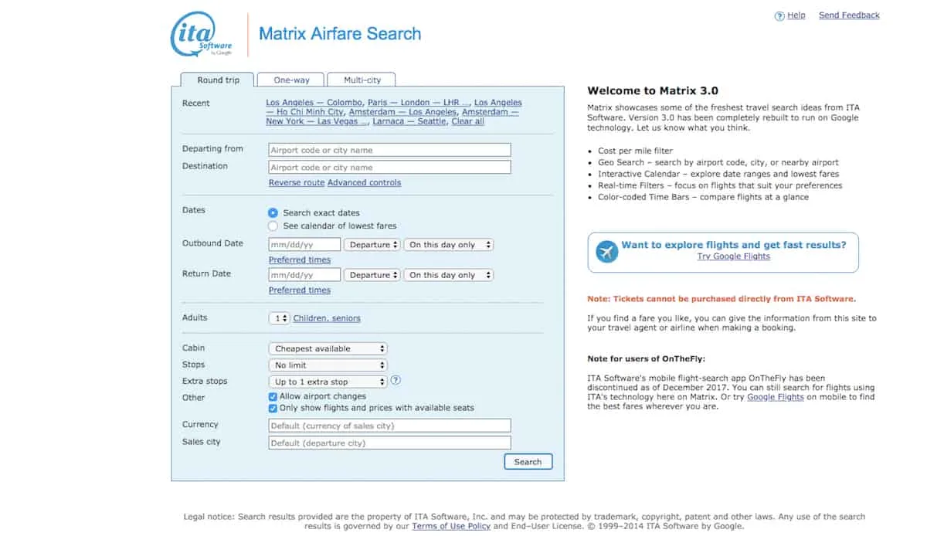Open Terms of Use Policy link
927x560 pixels.
(x=451, y=526)
